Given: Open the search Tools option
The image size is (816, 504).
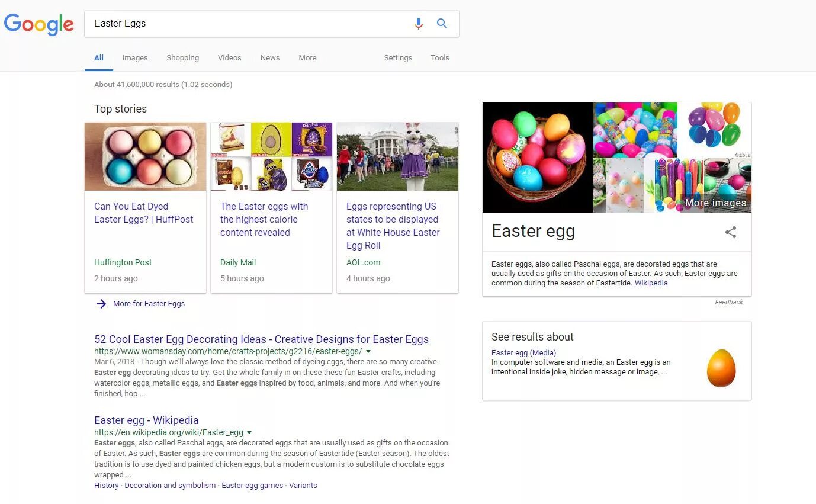Looking at the screenshot, I should click(440, 58).
